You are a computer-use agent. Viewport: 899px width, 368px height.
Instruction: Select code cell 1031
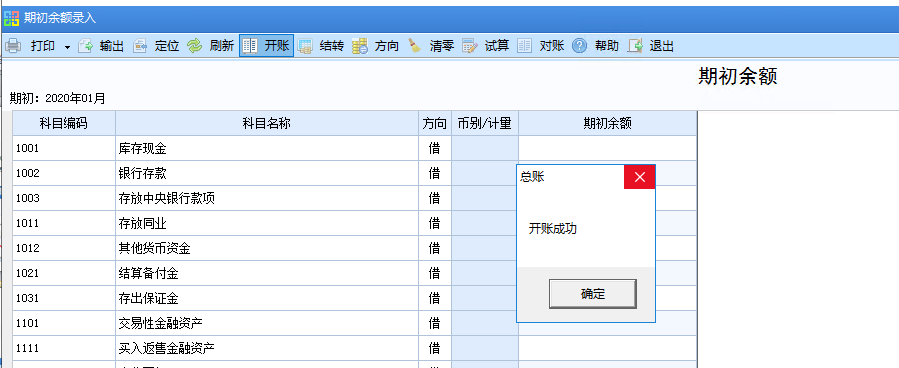64,298
